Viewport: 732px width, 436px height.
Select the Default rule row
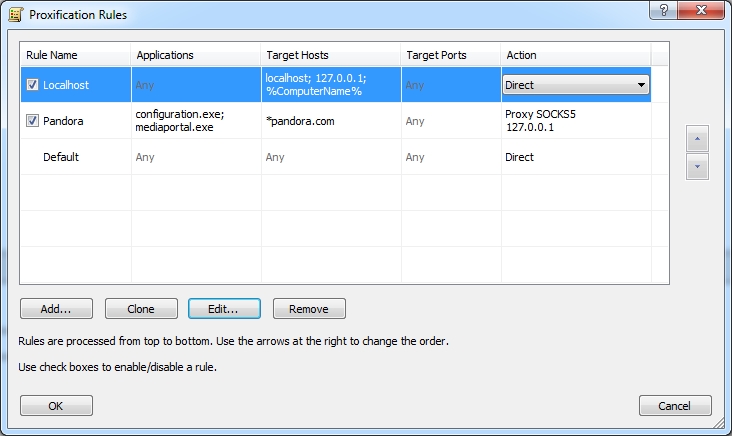(61, 157)
